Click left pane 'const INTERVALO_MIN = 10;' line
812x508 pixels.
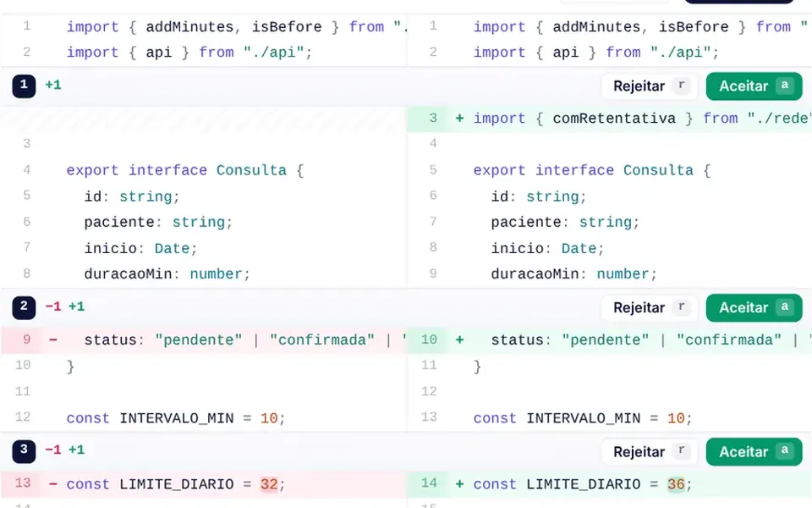coord(204,417)
